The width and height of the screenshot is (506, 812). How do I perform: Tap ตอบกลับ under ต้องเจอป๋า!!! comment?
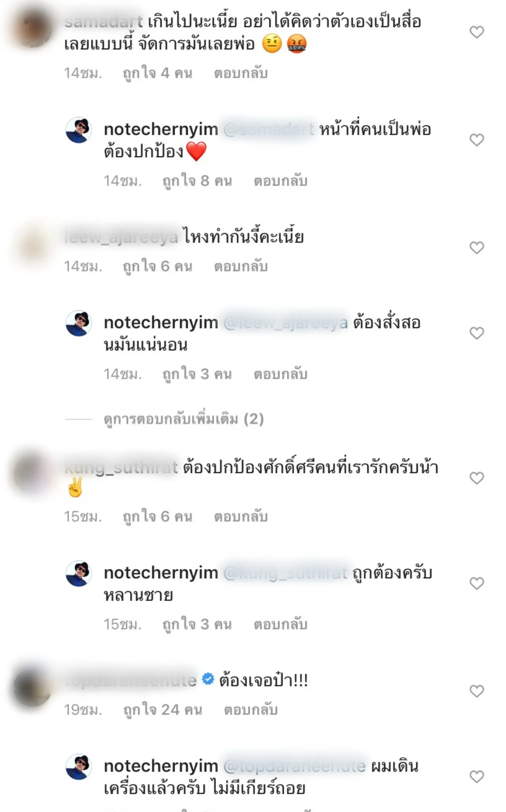251,710
